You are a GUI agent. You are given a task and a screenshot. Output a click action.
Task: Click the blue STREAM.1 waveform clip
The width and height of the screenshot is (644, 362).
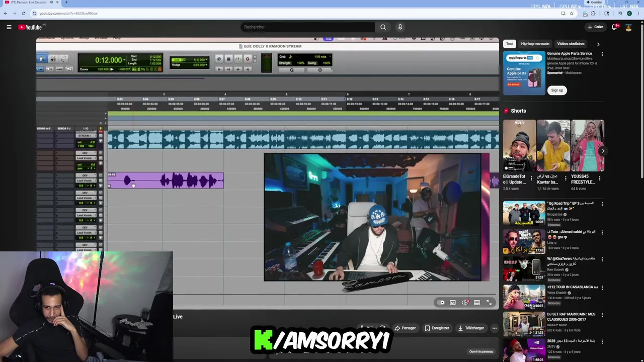pos(303,140)
